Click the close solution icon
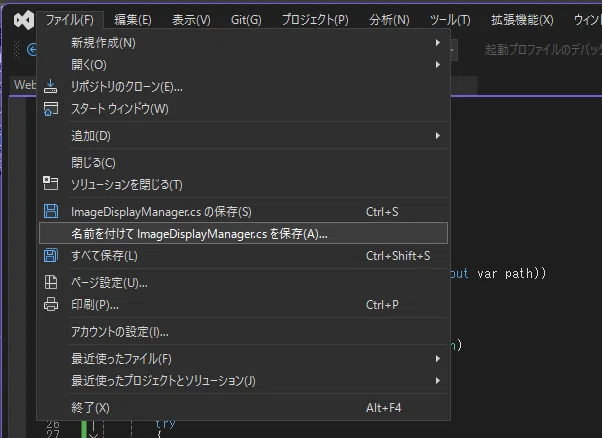 (x=50, y=183)
